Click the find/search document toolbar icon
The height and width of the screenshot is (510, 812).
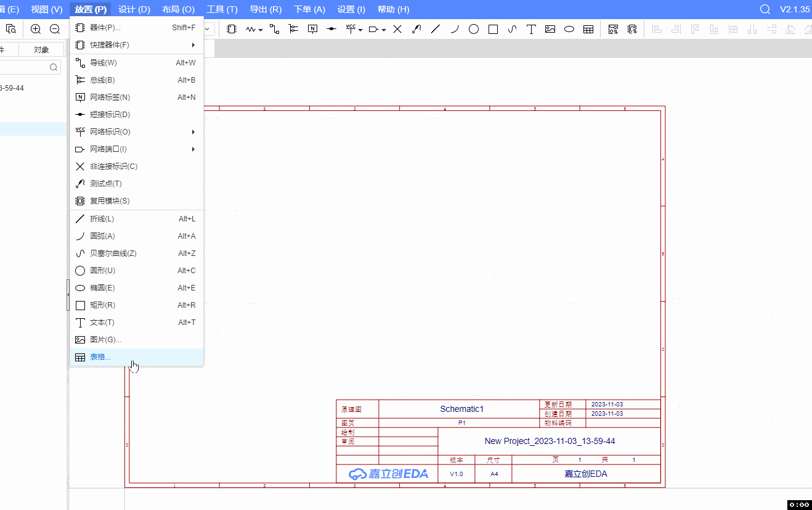click(11, 29)
